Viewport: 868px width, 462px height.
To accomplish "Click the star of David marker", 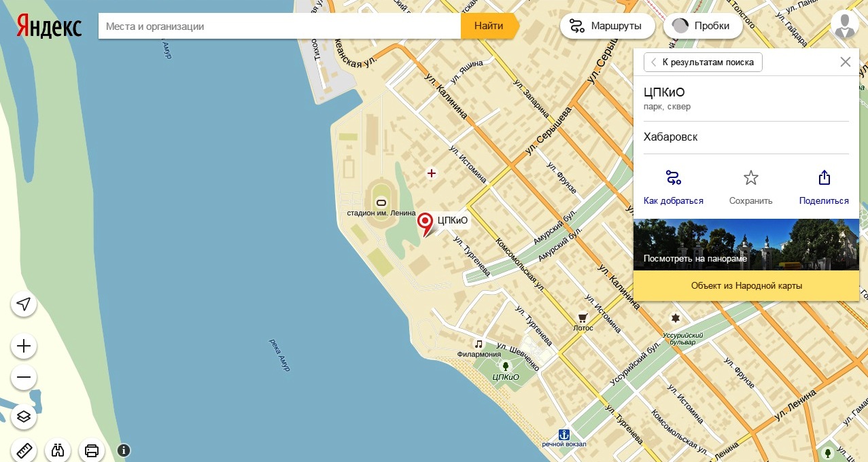I will [x=675, y=317].
